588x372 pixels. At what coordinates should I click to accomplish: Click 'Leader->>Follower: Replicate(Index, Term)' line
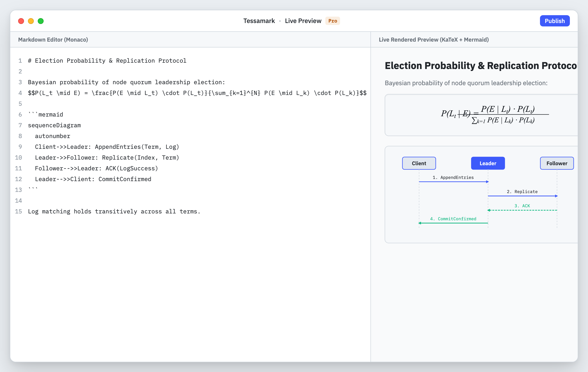[107, 158]
